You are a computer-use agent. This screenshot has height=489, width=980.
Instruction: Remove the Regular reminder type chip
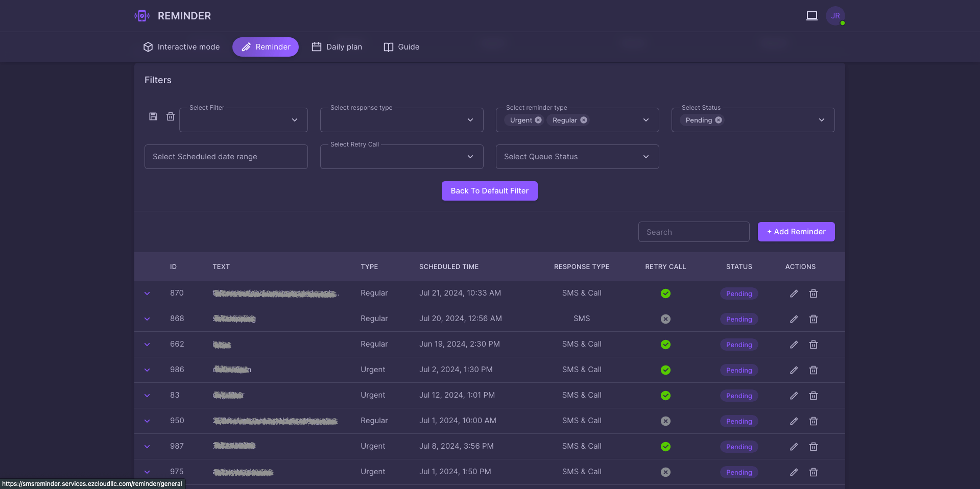pyautogui.click(x=584, y=120)
